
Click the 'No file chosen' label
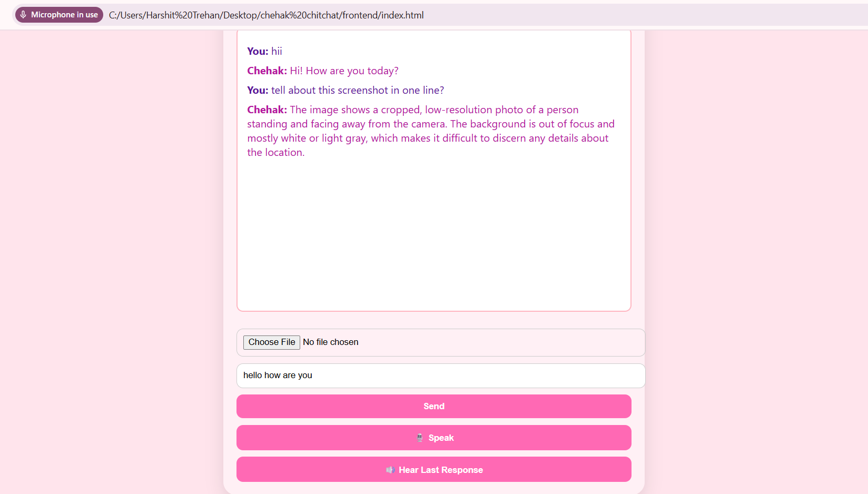331,342
